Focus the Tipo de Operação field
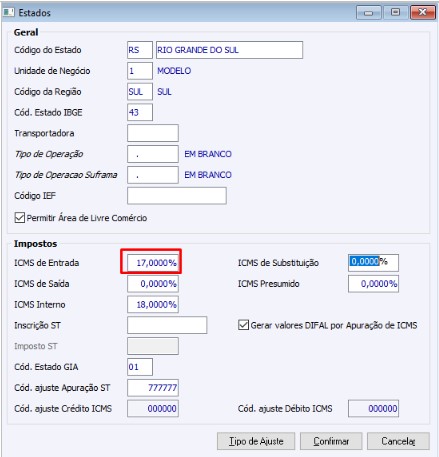Viewport: 439px width, 457px height. click(153, 154)
